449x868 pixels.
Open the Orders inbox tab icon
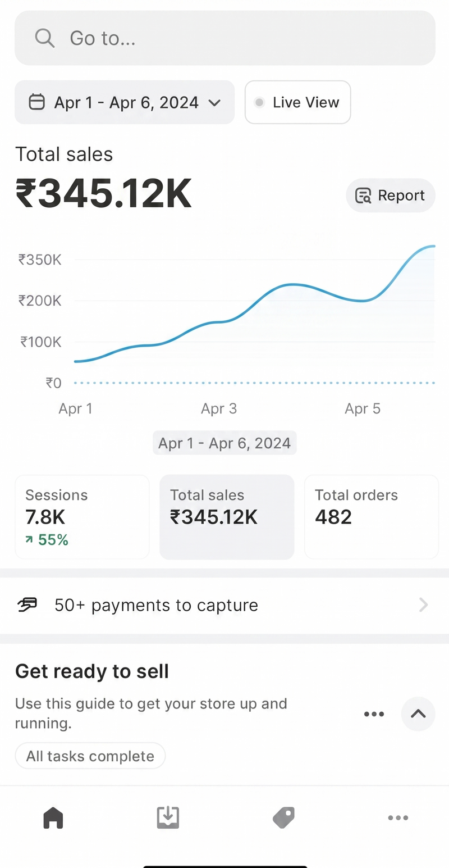168,817
